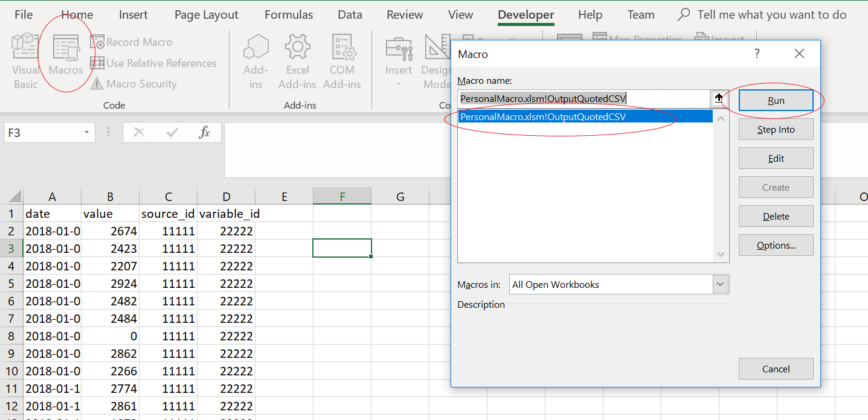This screenshot has height=420, width=868.
Task: Open the 'Macros in' combo box
Action: point(719,284)
